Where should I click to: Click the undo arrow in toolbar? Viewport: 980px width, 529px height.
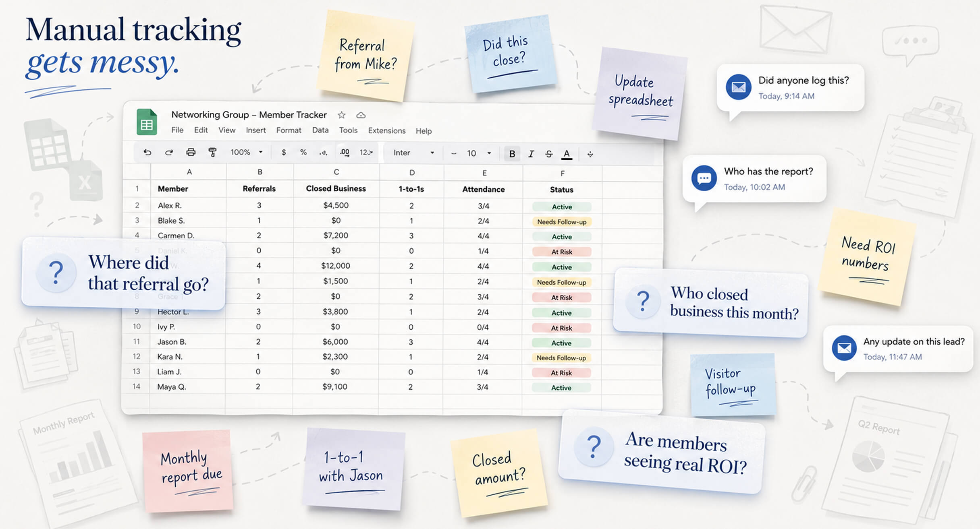(x=147, y=152)
